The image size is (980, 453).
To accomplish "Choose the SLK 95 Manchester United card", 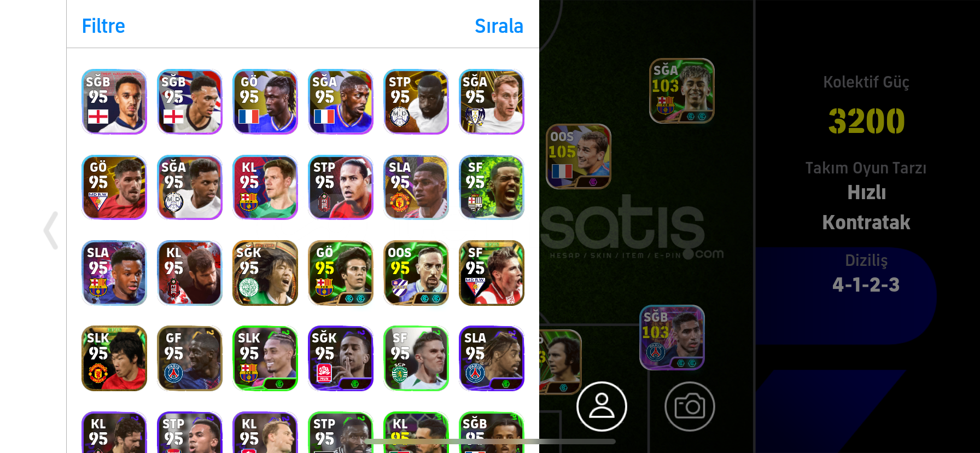I will [114, 358].
